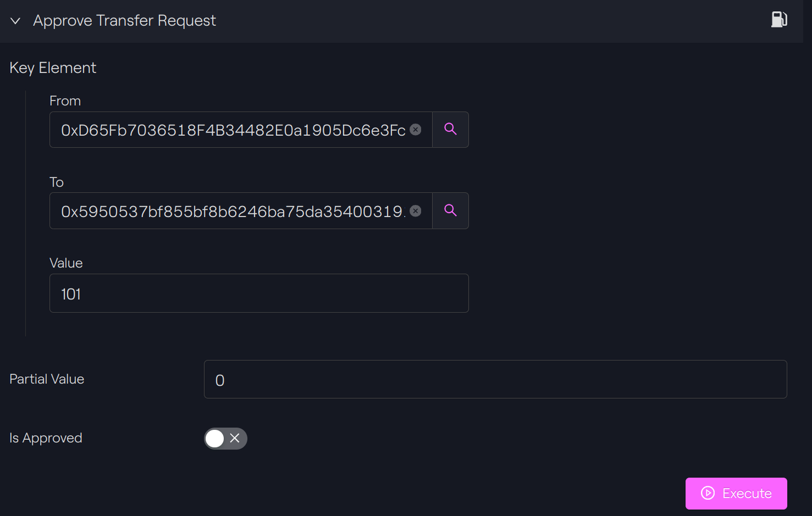Image resolution: width=812 pixels, height=516 pixels.
Task: Click the To field label
Action: (x=56, y=182)
